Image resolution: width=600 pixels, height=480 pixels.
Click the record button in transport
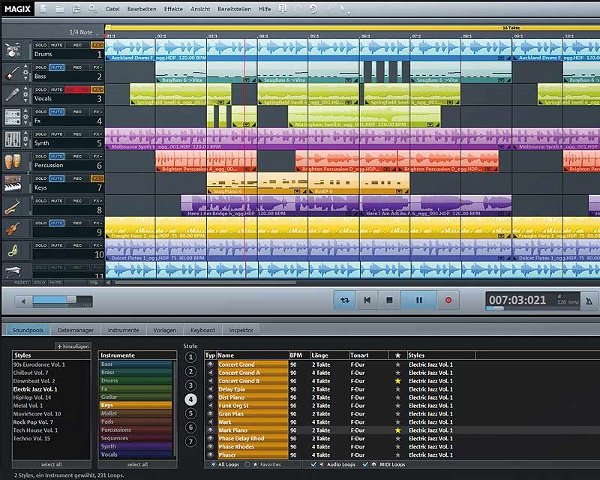[448, 300]
